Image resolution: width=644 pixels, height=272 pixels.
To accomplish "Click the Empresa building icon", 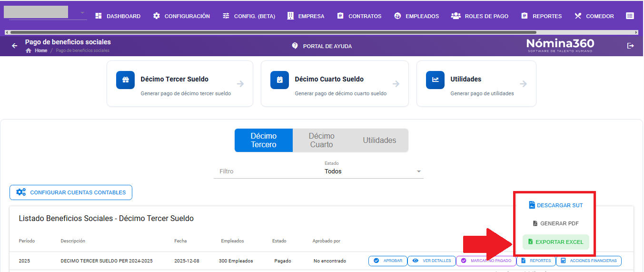I will [290, 16].
